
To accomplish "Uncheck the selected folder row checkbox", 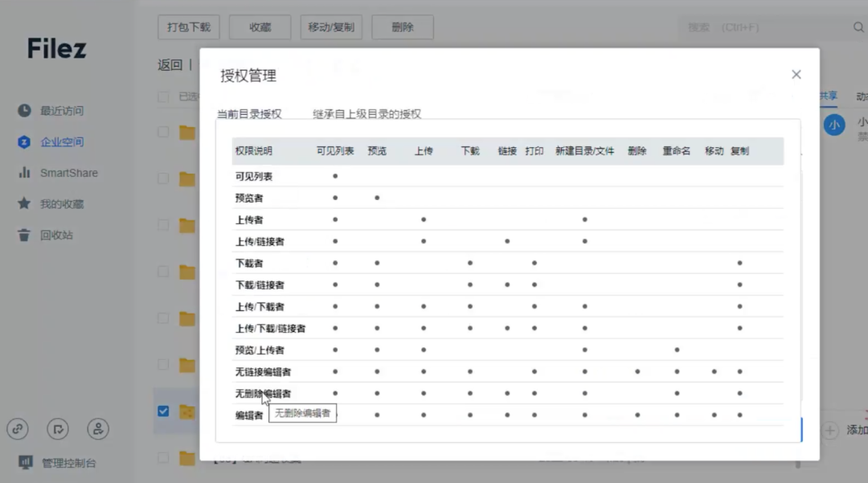I will [163, 411].
